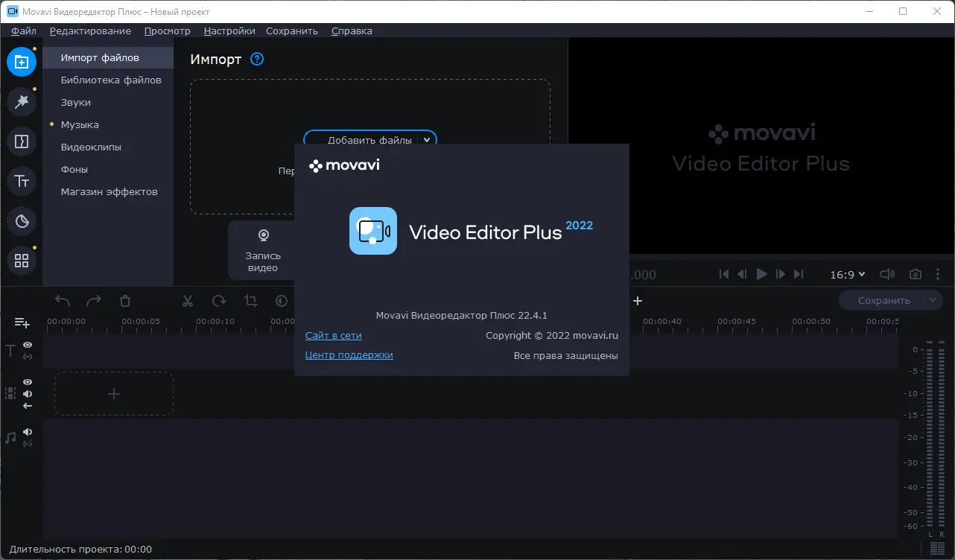Click the Play button in the preview

click(x=761, y=274)
